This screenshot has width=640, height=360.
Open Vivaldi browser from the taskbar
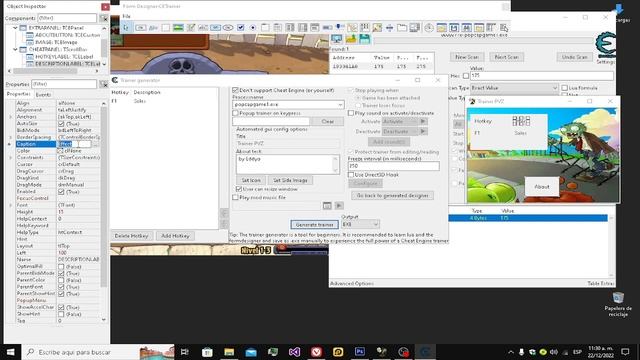click(316, 352)
